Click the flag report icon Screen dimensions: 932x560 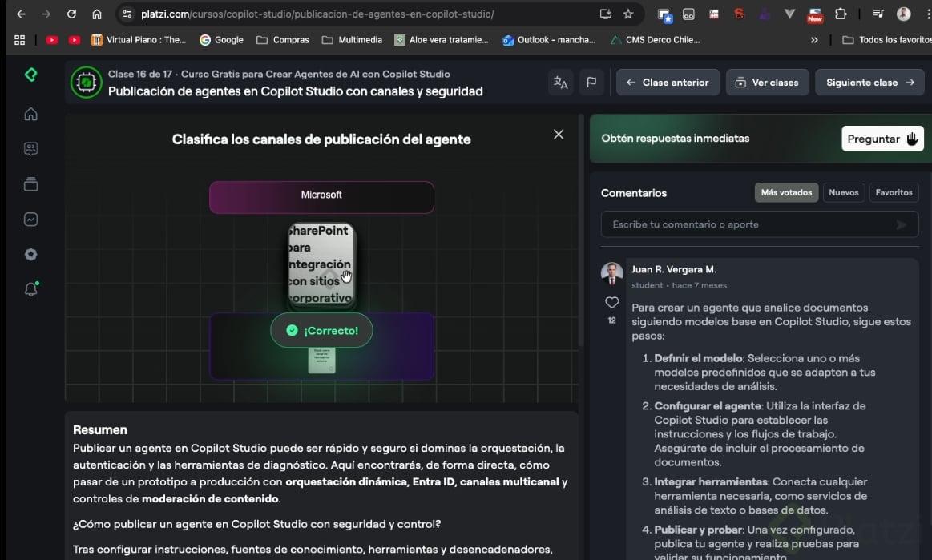[x=591, y=82]
